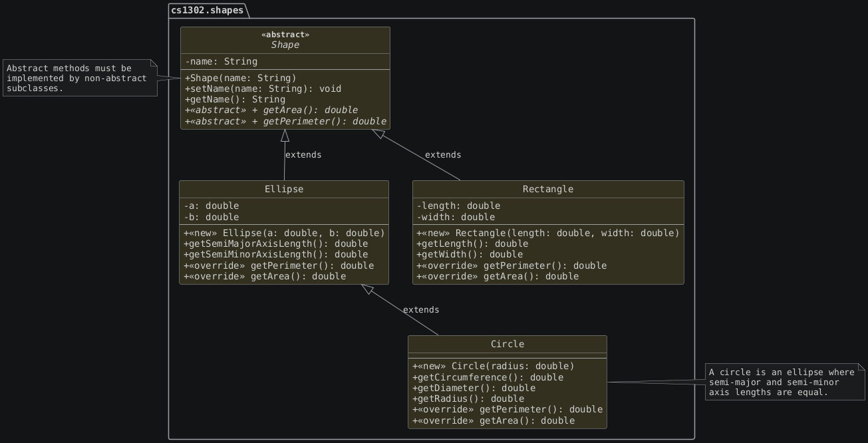This screenshot has height=443, width=868.
Task: Select +setName(name: String): void method
Action: coord(263,88)
